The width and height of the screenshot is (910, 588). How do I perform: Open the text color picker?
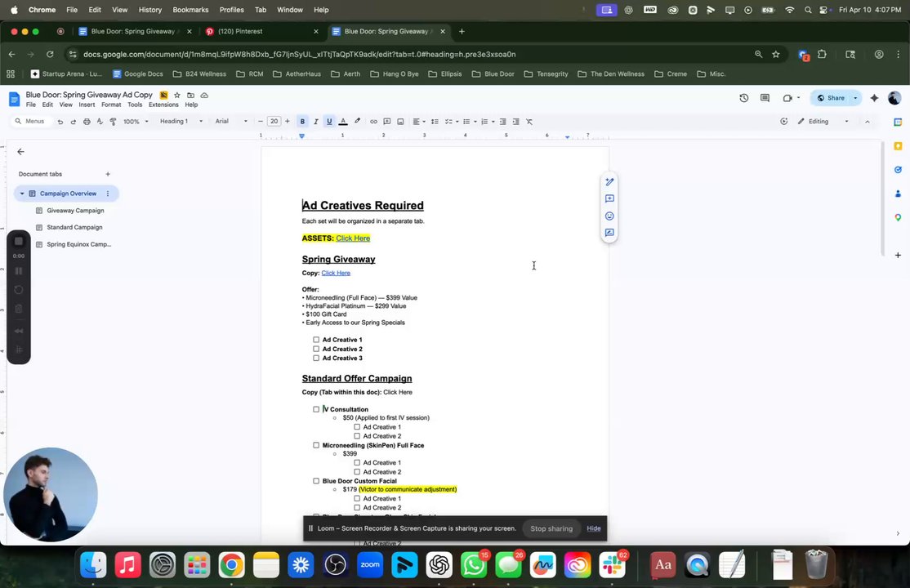(343, 122)
